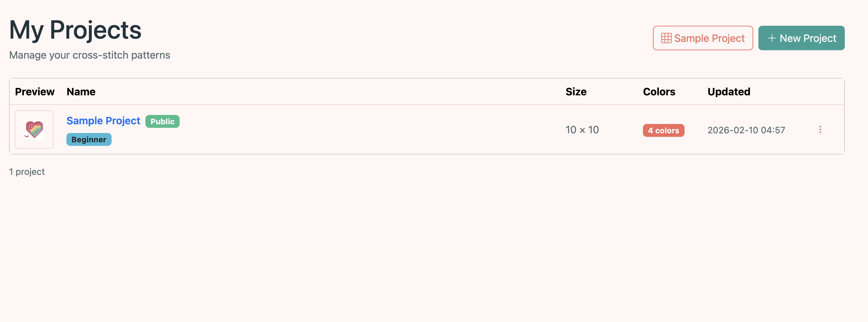Create a new project
This screenshot has width=868, height=322.
click(801, 38)
